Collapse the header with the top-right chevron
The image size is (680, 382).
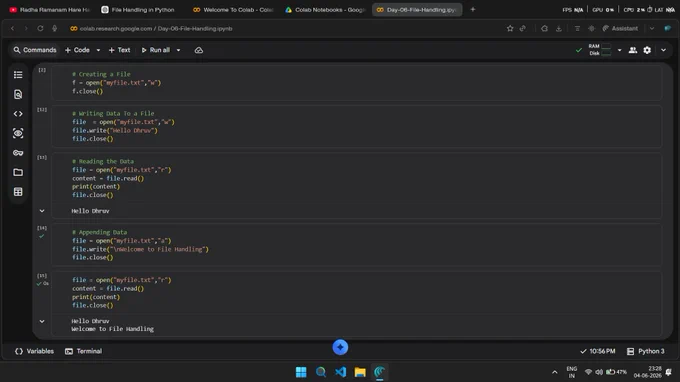pyautogui.click(x=664, y=50)
